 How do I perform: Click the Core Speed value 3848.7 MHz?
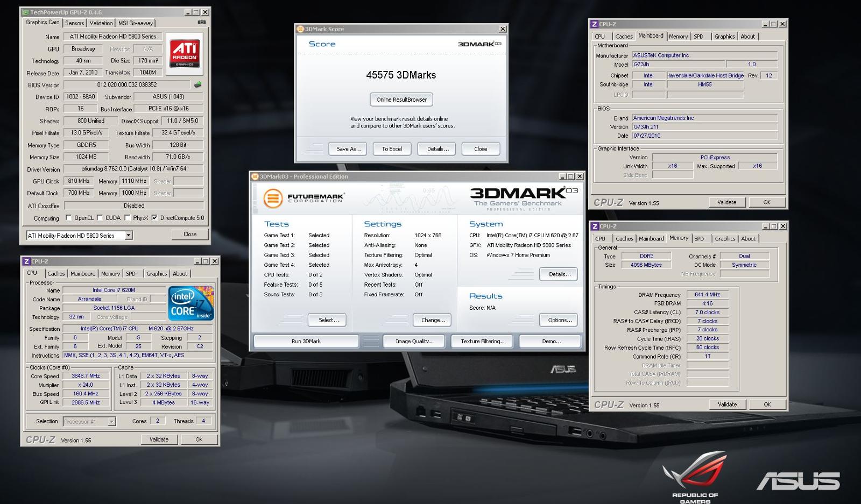click(x=86, y=376)
